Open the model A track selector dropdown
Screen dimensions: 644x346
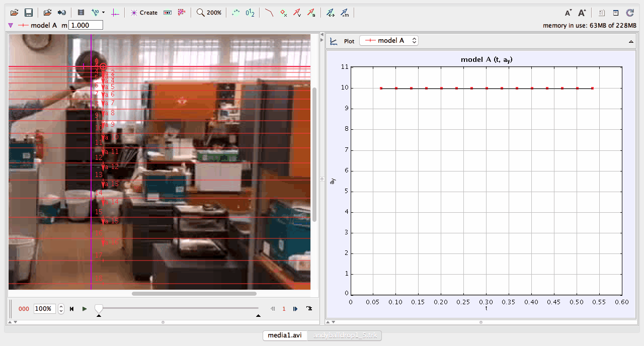point(389,41)
